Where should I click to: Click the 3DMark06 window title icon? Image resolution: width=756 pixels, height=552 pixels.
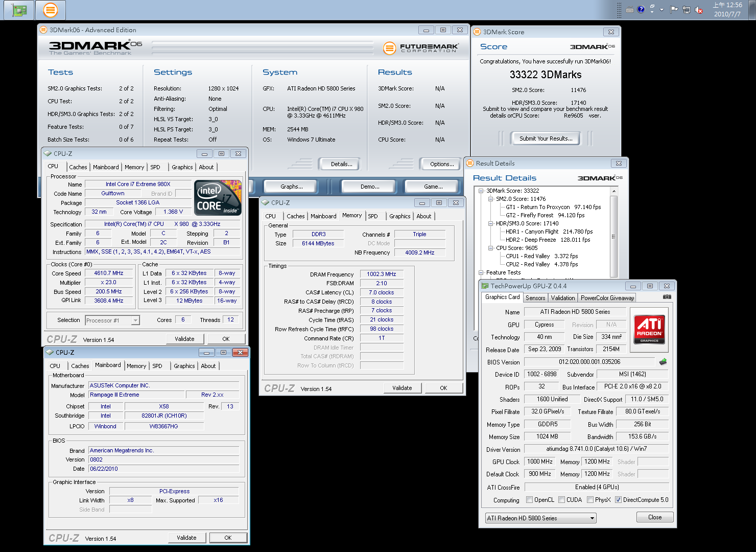(44, 30)
